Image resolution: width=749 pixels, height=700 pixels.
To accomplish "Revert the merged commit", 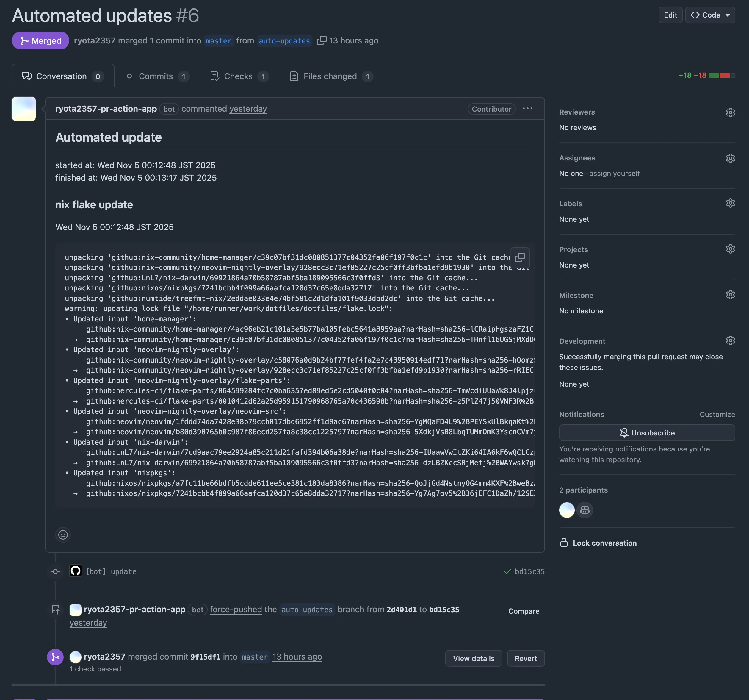I will [526, 658].
